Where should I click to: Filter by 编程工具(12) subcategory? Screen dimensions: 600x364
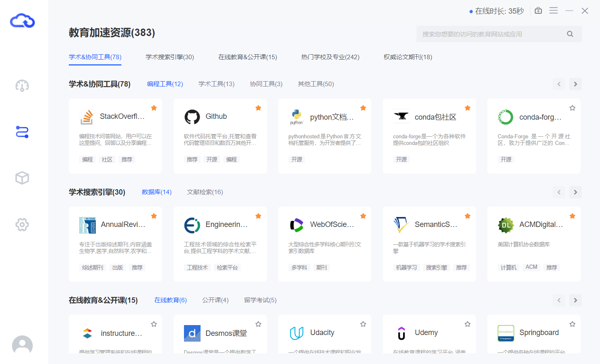165,84
